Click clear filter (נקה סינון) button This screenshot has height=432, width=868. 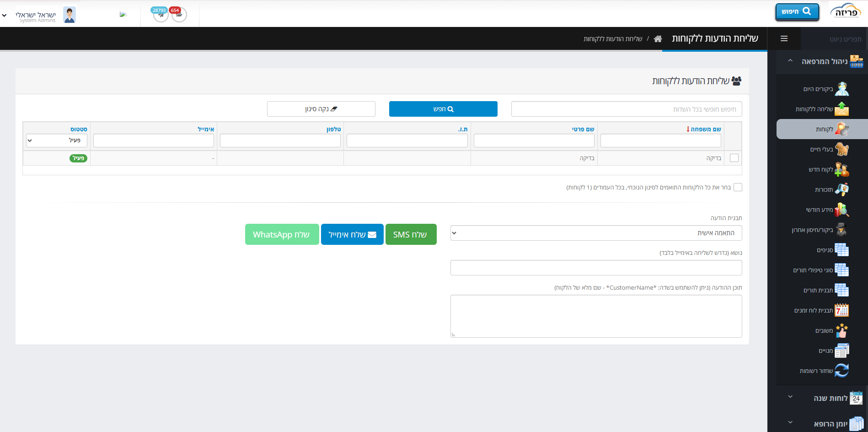point(321,109)
